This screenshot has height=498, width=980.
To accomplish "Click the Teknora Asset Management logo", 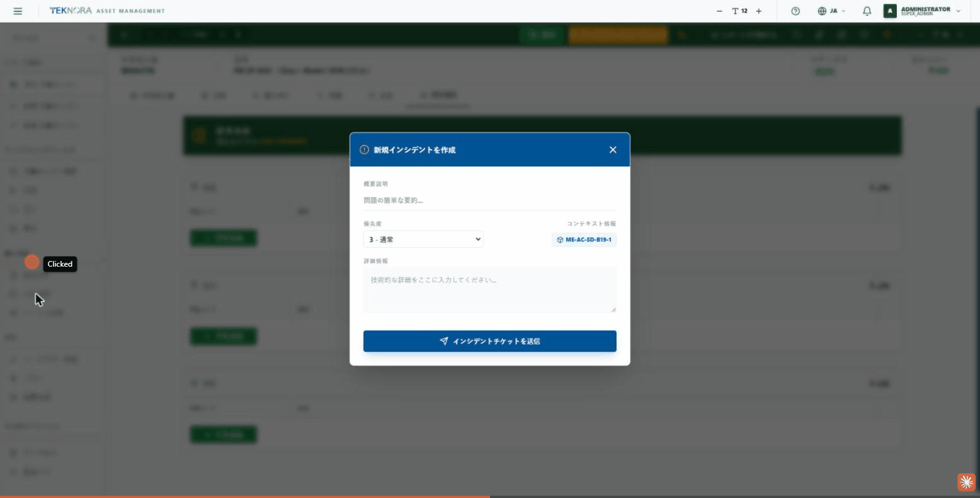I will point(107,11).
